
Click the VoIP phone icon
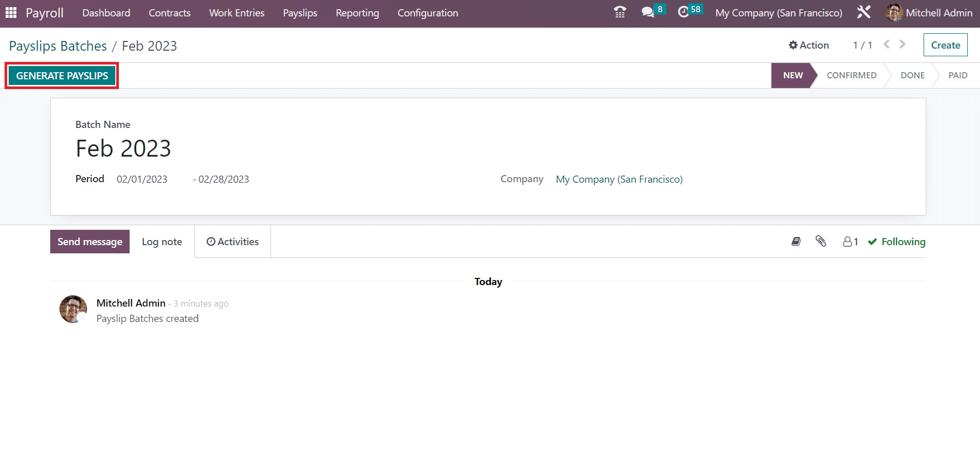click(620, 12)
